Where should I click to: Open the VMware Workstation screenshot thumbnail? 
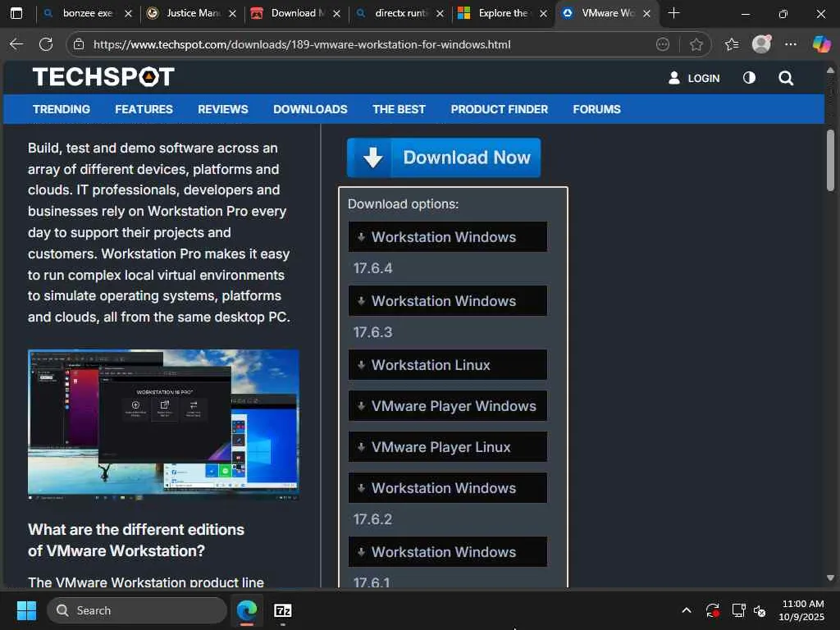163,425
